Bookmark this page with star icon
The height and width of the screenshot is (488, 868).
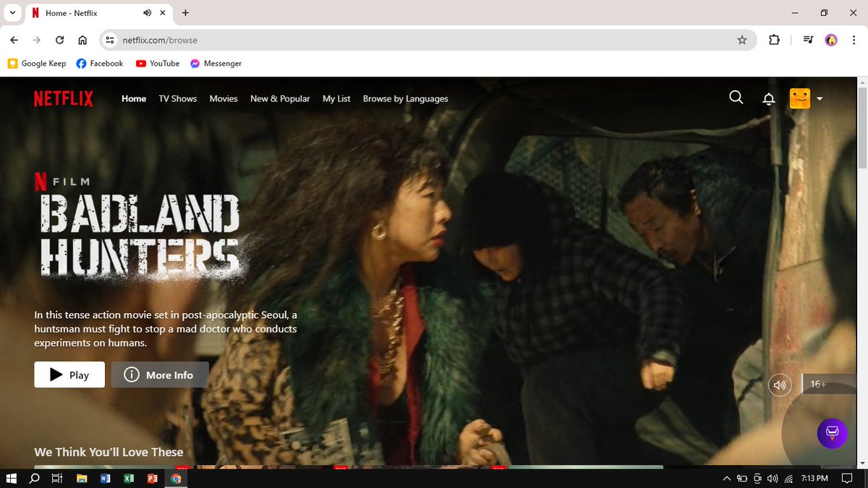[x=741, y=40]
